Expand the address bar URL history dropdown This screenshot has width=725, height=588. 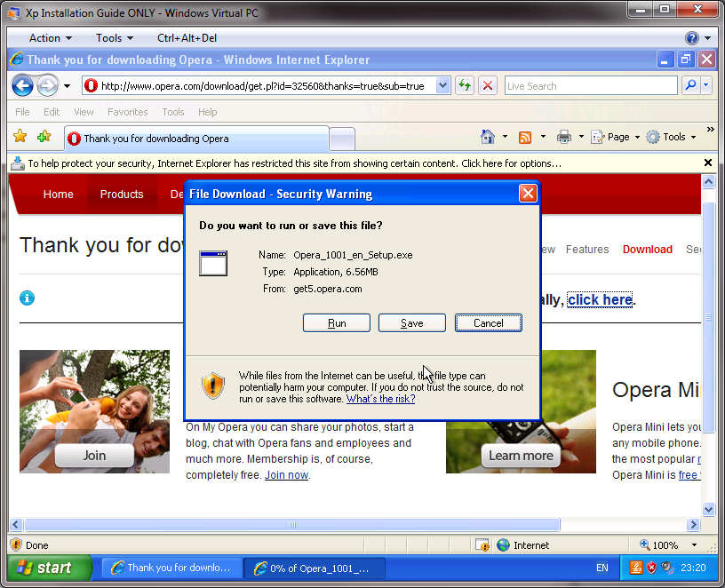coord(442,85)
